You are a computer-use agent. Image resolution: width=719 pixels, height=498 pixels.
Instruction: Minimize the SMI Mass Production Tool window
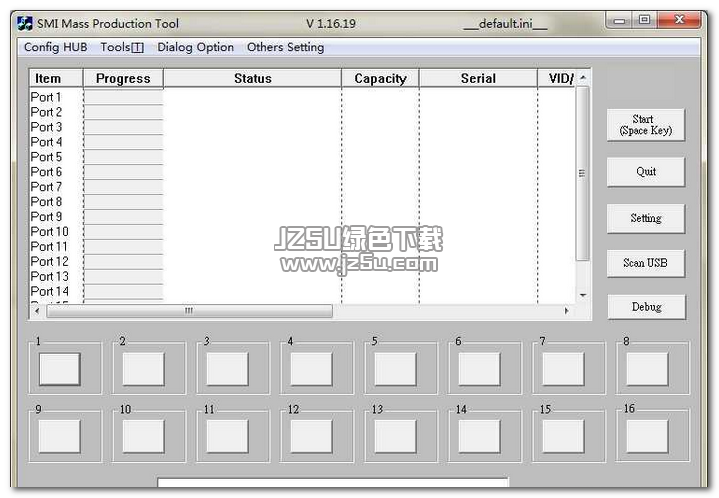pos(619,21)
